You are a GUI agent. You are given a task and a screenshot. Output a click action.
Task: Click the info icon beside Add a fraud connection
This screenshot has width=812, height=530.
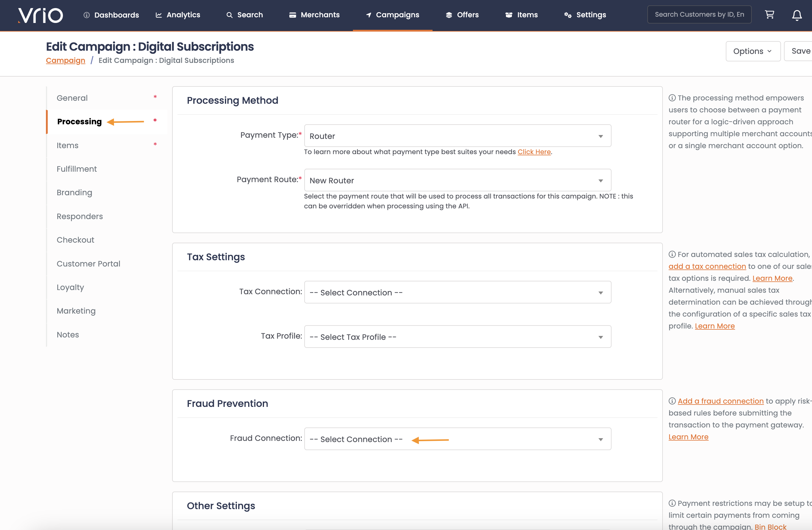[672, 401]
